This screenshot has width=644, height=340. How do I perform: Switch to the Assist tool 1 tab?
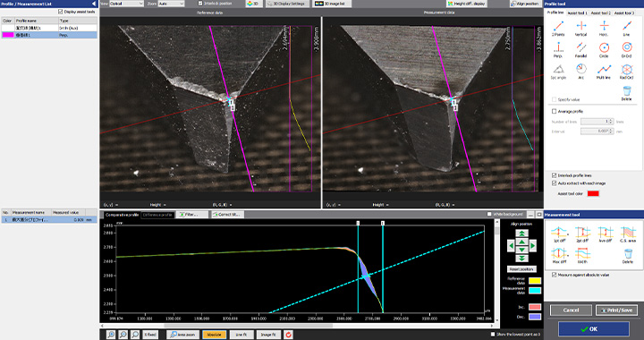[x=578, y=13]
